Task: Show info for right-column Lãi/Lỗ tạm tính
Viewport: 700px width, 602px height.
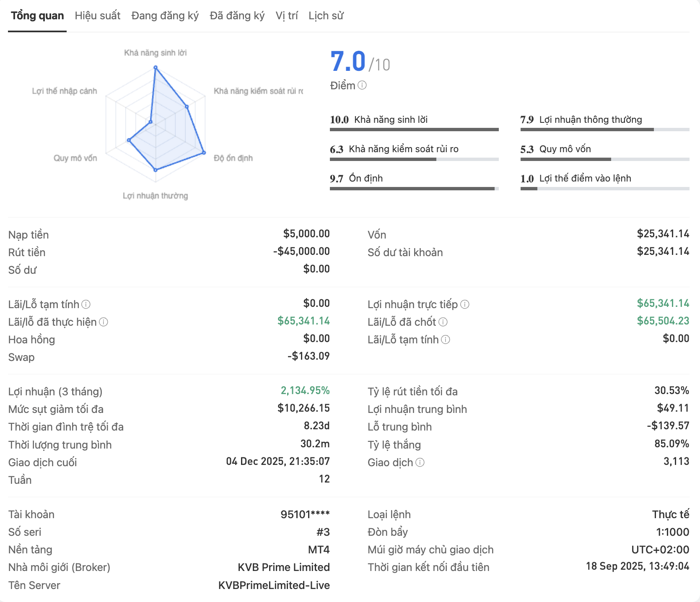Action: (446, 339)
